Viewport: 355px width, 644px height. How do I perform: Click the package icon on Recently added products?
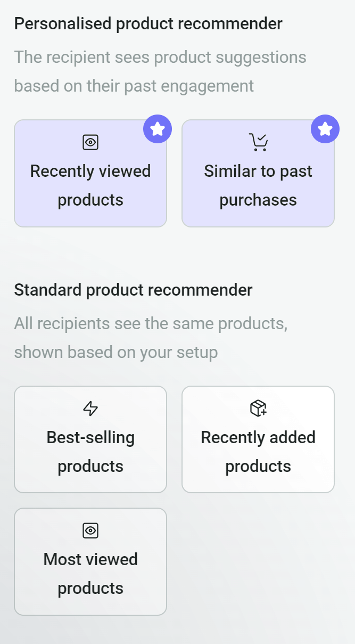258,409
